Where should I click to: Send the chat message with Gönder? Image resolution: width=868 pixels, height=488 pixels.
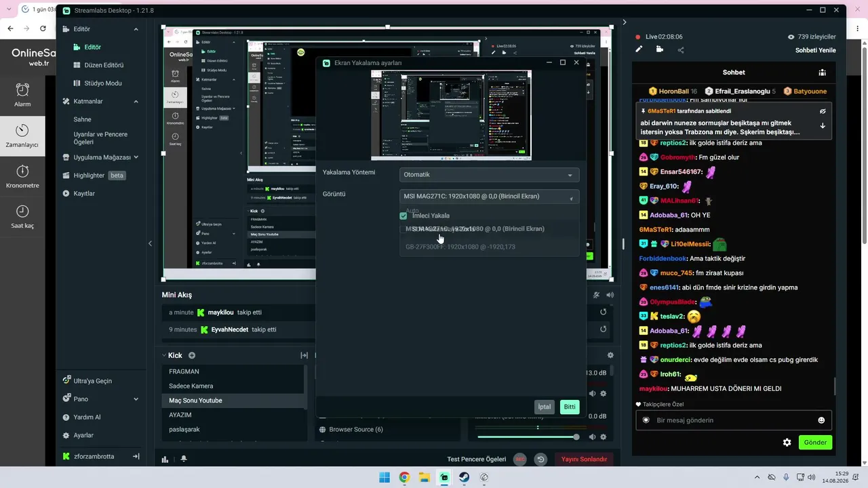[815, 443]
